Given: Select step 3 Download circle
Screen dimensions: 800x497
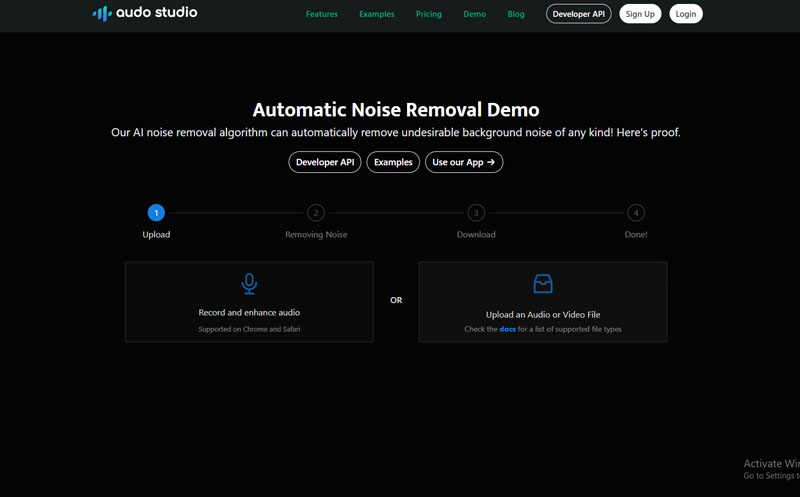Looking at the screenshot, I should click(476, 213).
